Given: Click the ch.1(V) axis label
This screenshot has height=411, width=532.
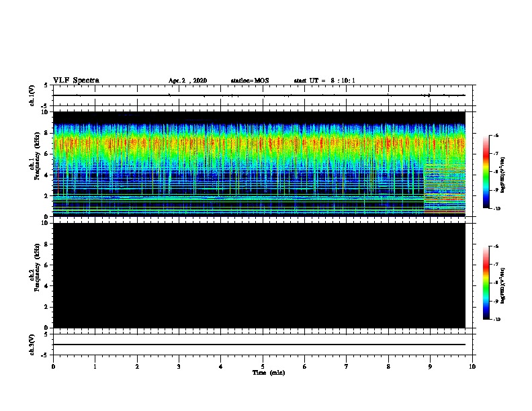Looking at the screenshot, I should coord(32,95).
